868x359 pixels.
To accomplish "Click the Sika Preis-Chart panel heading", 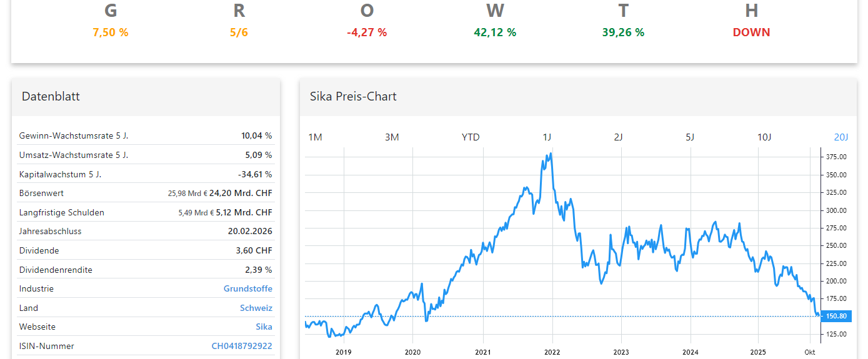I will click(x=353, y=97).
